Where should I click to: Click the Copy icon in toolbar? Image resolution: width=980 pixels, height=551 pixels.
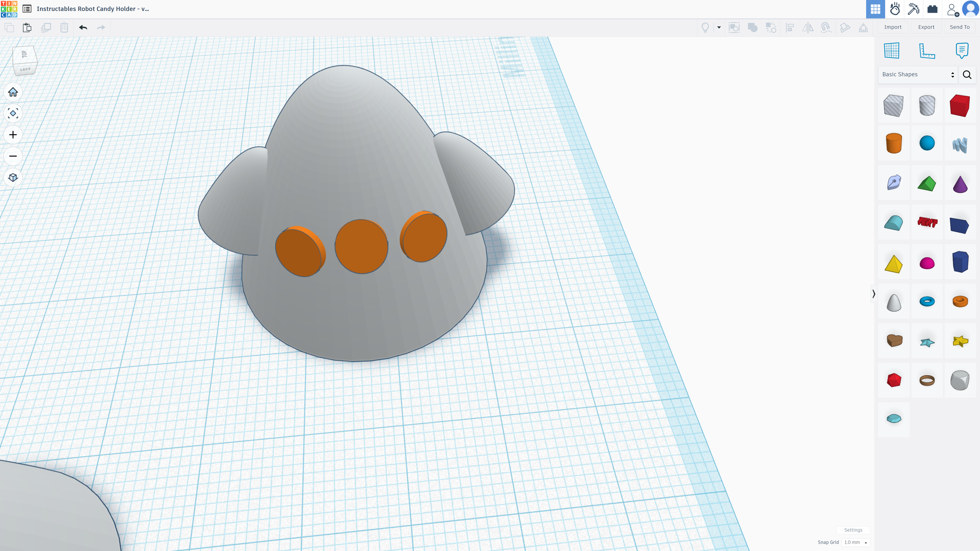pos(9,27)
